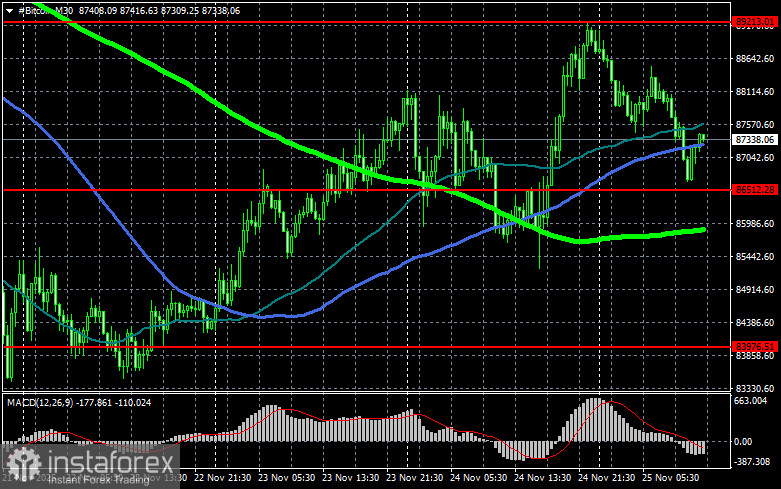Viewport: 781px width, 489px height.
Task: Click the 22 Nov 21:30 time label
Action: pyautogui.click(x=222, y=478)
